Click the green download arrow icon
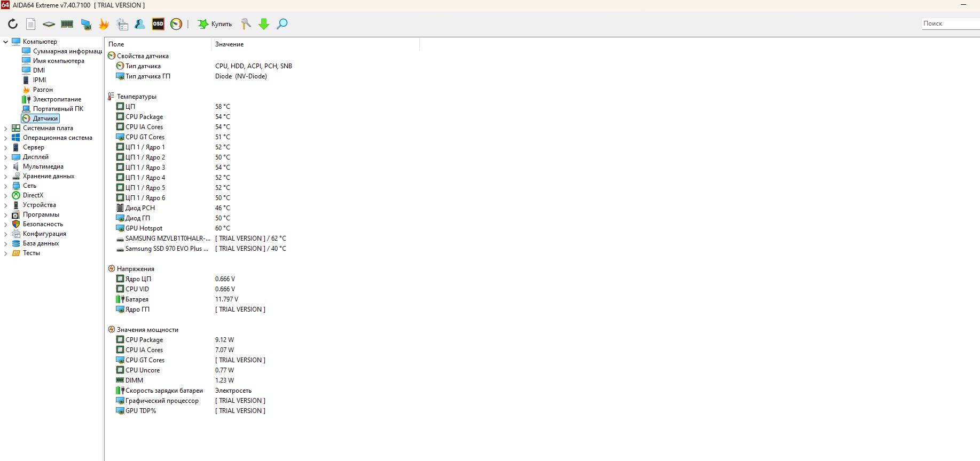This screenshot has width=980, height=461. point(264,24)
